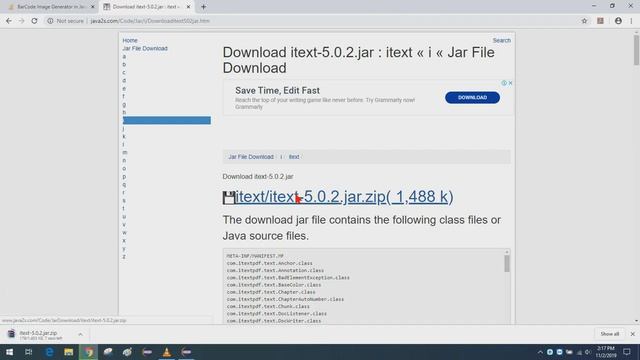Screen dimensions: 640x360
Task: Open Task View on the taskbar
Action: pyautogui.click(x=29, y=352)
